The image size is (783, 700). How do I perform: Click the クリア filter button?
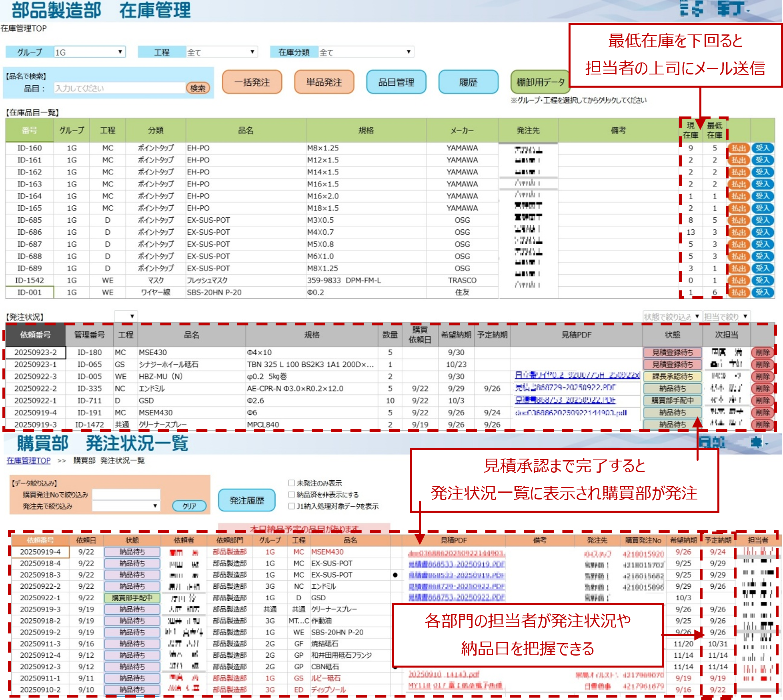(189, 506)
